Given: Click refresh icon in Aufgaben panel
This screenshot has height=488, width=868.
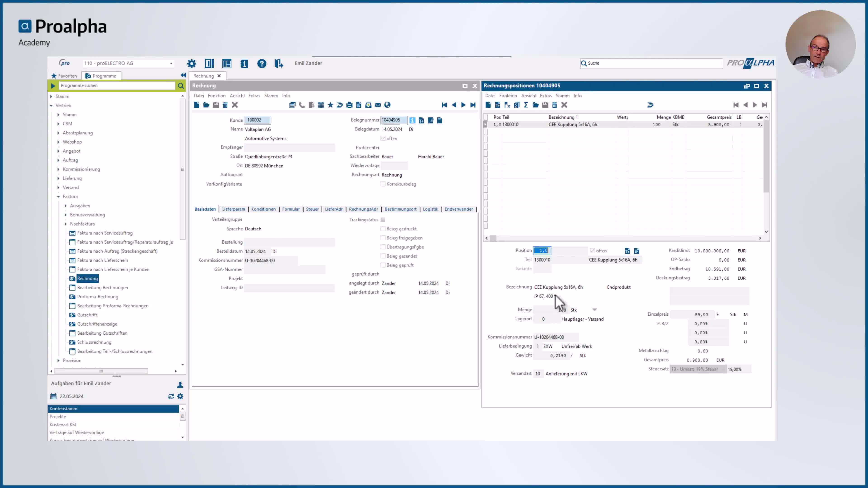Looking at the screenshot, I should pyautogui.click(x=171, y=396).
